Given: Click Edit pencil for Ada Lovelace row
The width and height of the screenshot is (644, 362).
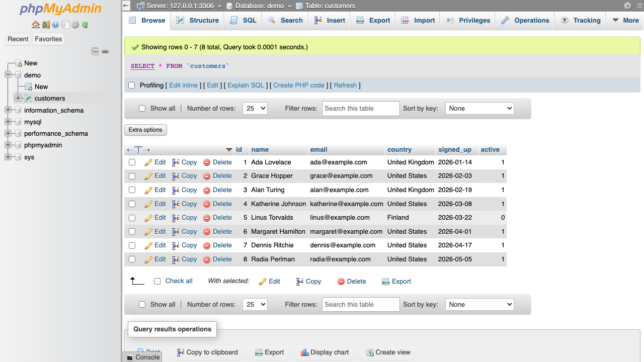Looking at the screenshot, I should point(148,162).
